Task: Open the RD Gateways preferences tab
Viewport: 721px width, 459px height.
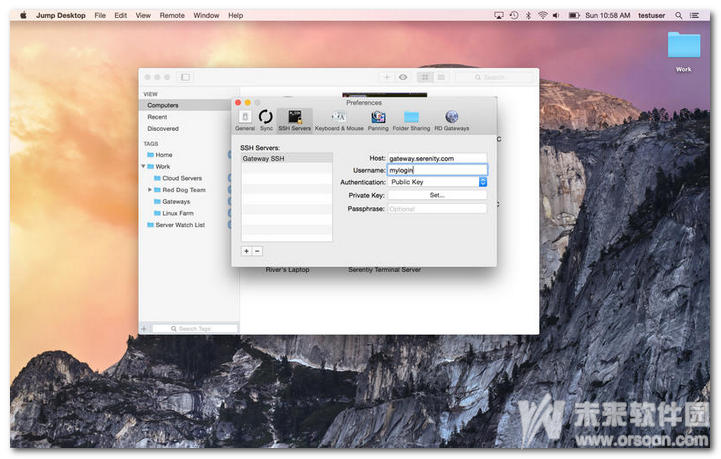Action: (452, 120)
